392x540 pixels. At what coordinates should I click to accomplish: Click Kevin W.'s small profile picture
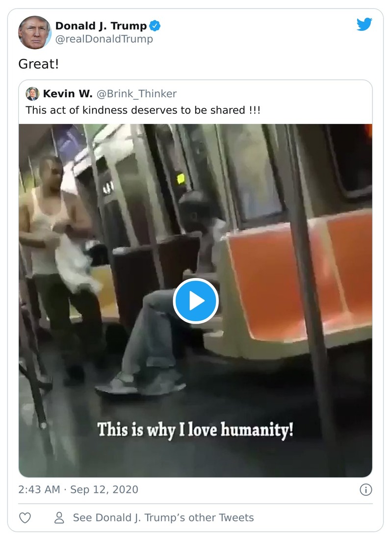click(x=32, y=94)
